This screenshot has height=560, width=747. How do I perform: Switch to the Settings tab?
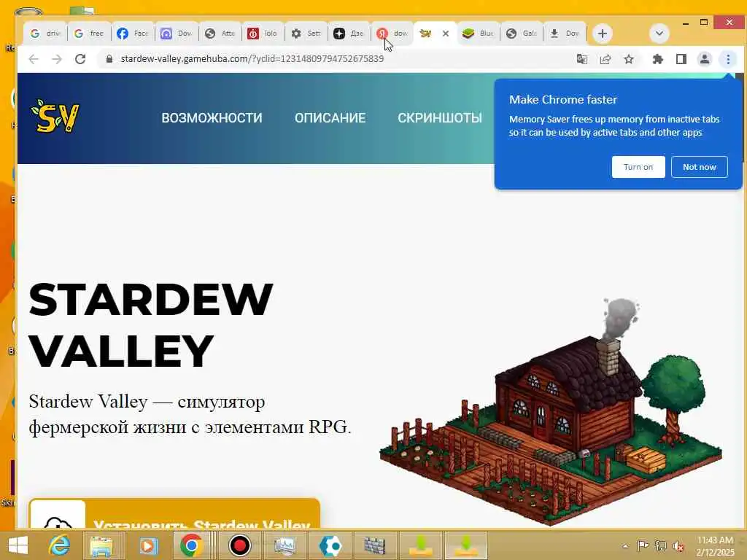coord(306,34)
